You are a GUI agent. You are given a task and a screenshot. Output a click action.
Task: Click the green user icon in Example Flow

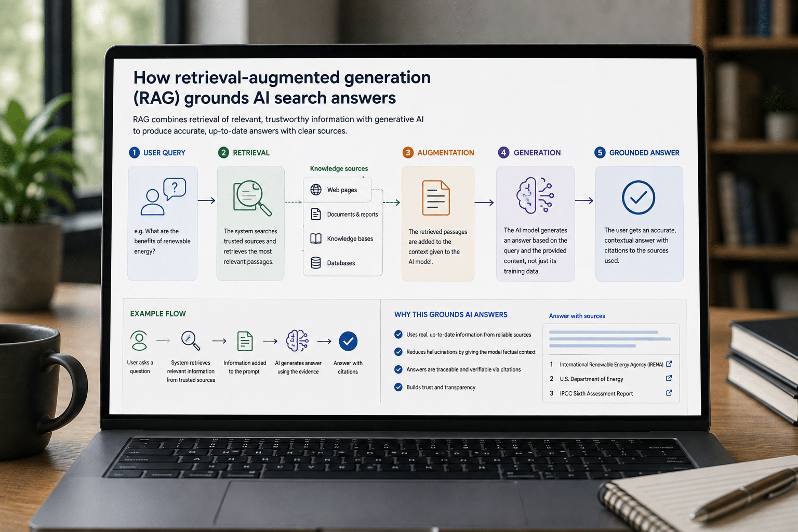pyautogui.click(x=139, y=341)
